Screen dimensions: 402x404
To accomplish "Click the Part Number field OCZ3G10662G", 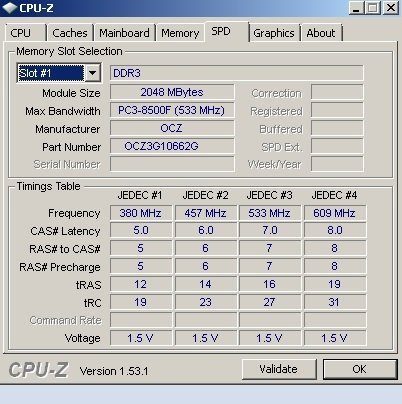I will click(x=172, y=146).
